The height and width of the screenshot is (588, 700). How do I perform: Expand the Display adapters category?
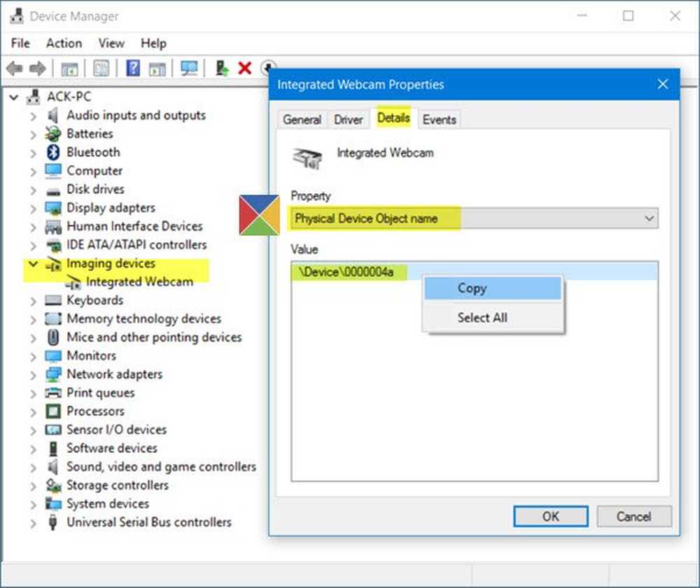pos(33,208)
